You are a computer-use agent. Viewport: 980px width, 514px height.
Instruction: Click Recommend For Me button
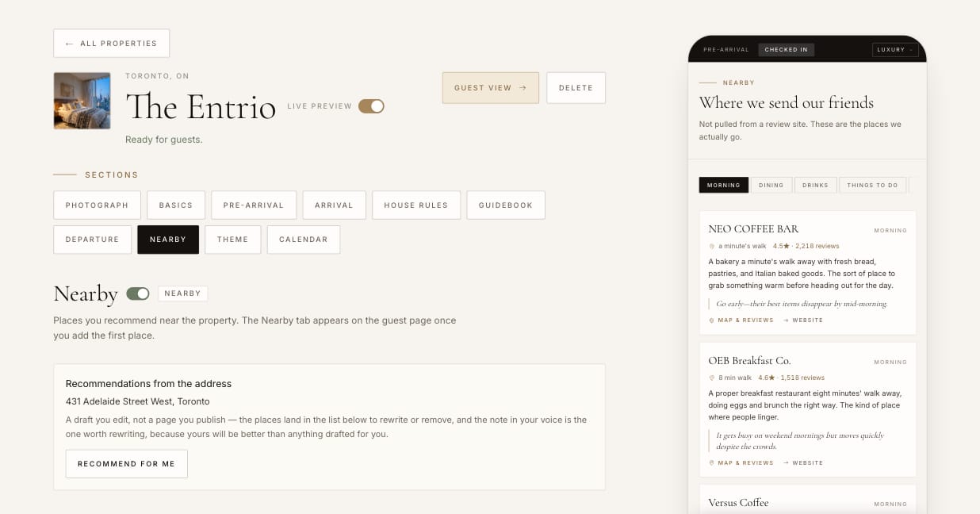(126, 464)
